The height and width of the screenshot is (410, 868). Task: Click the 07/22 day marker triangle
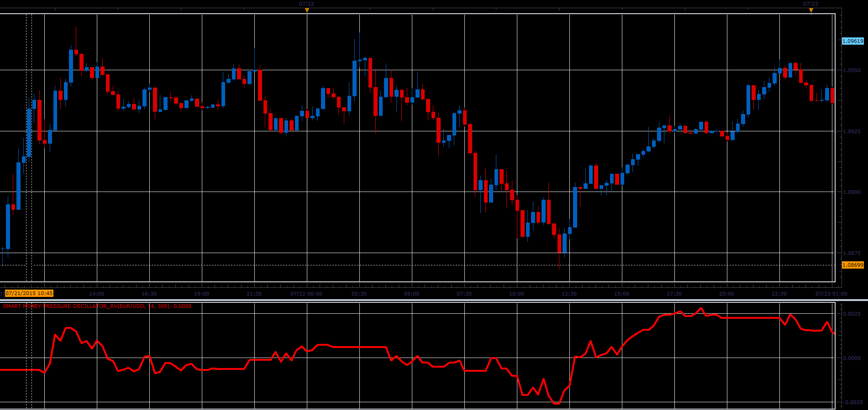tap(307, 10)
